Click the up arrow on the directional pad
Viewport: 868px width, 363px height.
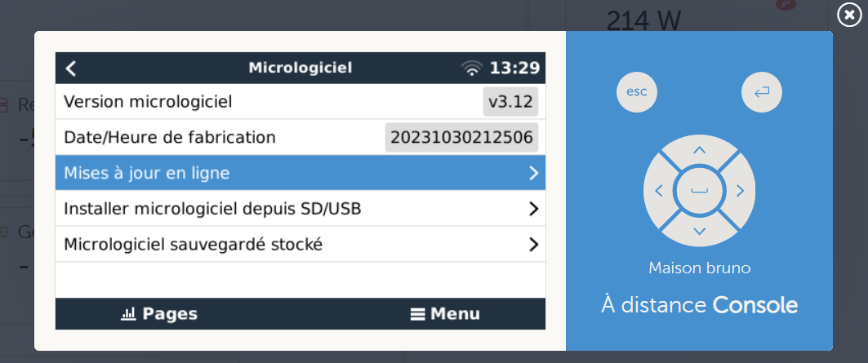700,150
